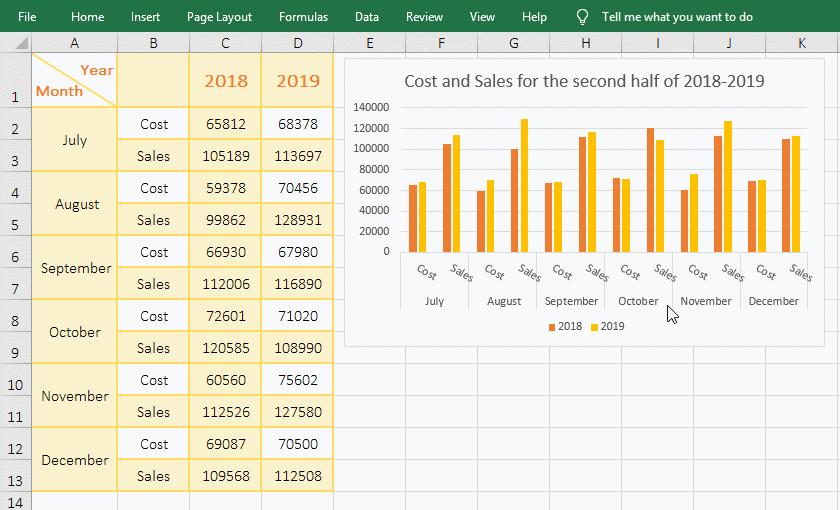Click the 2019 header cell
Image resolution: width=840 pixels, height=510 pixels.
coord(297,81)
